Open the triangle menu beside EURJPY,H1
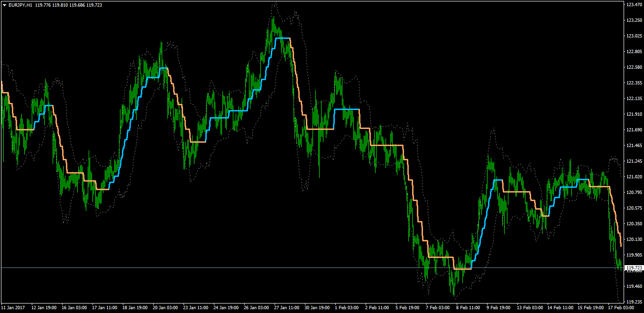 coord(4,5)
